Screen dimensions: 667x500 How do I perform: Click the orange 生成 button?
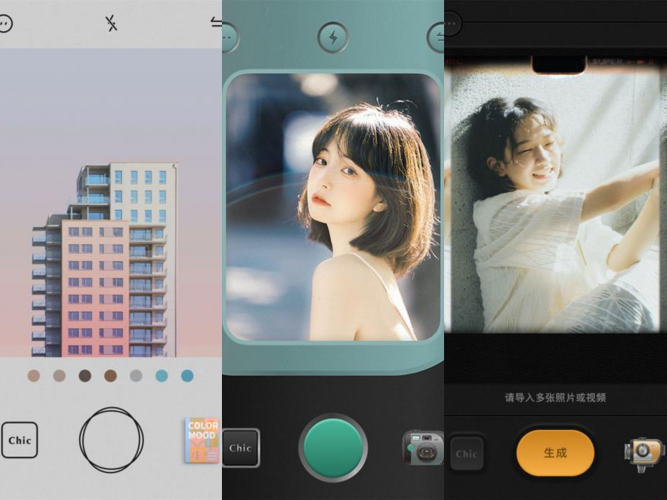pos(555,452)
